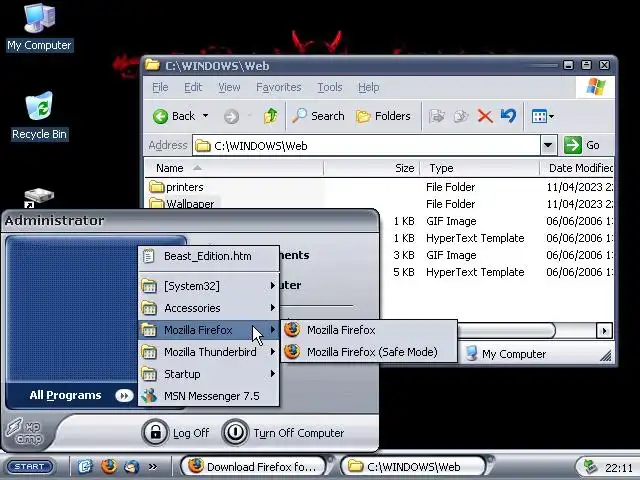
Task: Open the address bar dropdown list
Action: pyautogui.click(x=548, y=145)
